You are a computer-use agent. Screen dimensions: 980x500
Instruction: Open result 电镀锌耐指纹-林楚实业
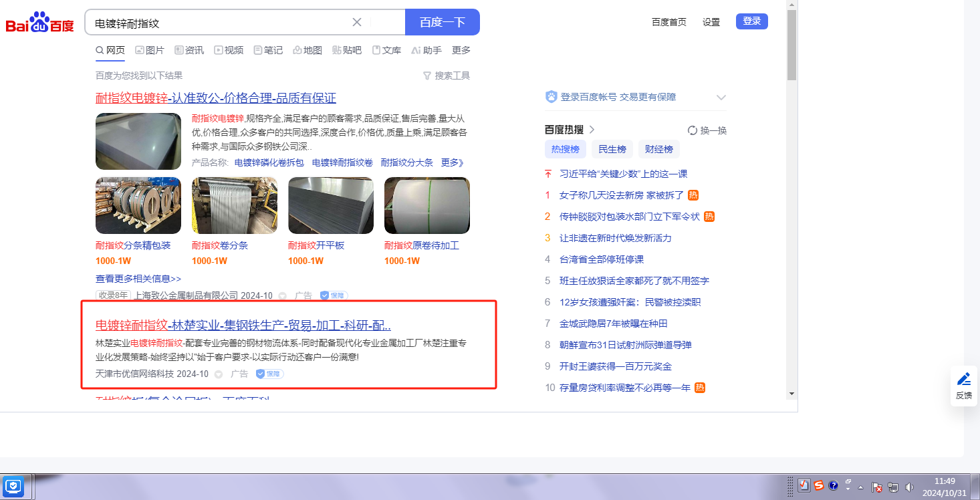click(x=243, y=326)
